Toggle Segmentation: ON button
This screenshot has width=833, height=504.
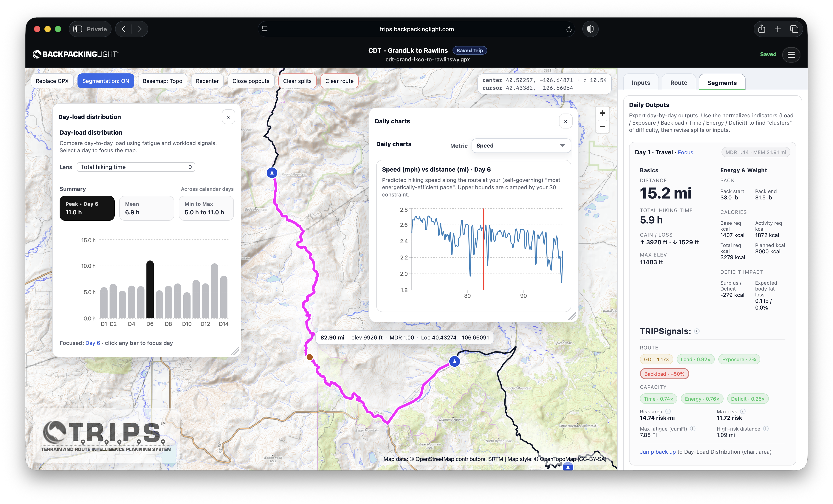click(106, 81)
